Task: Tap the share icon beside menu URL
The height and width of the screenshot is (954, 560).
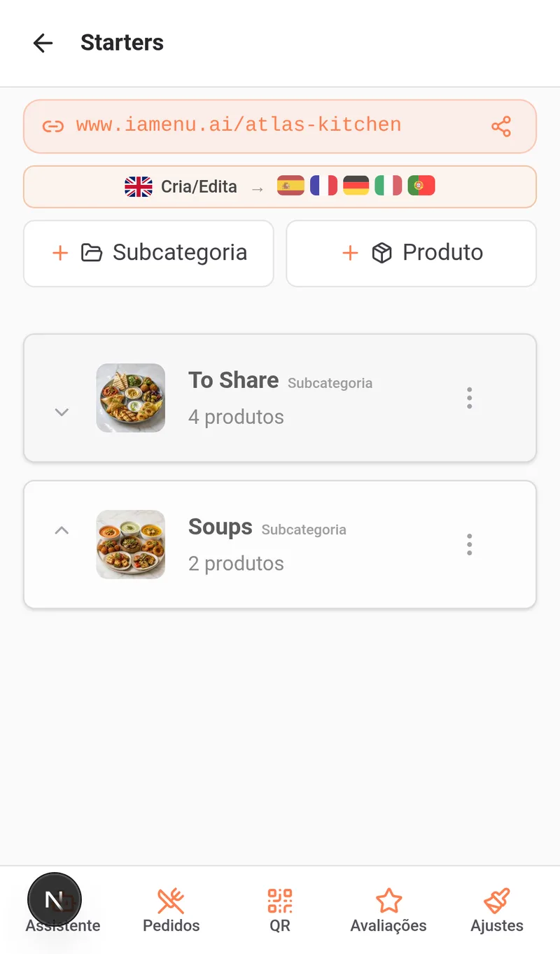Action: click(501, 126)
